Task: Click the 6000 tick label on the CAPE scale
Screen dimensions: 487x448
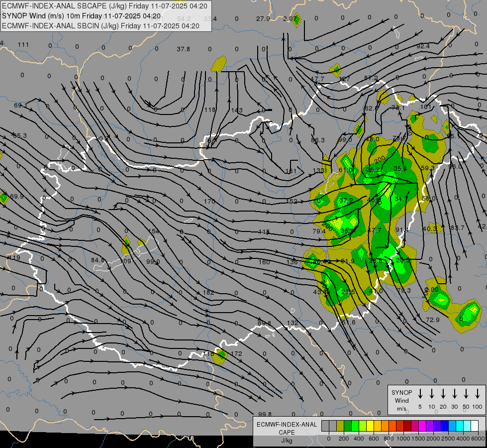Action: pos(478,439)
